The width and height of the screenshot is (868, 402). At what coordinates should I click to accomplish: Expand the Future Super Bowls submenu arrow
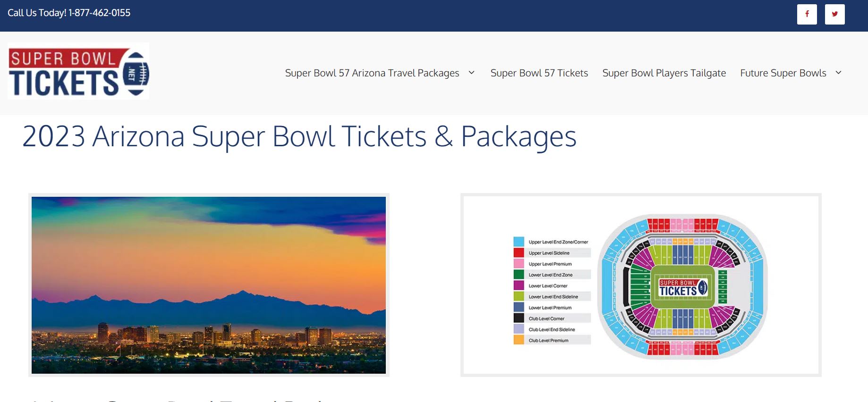coord(839,73)
